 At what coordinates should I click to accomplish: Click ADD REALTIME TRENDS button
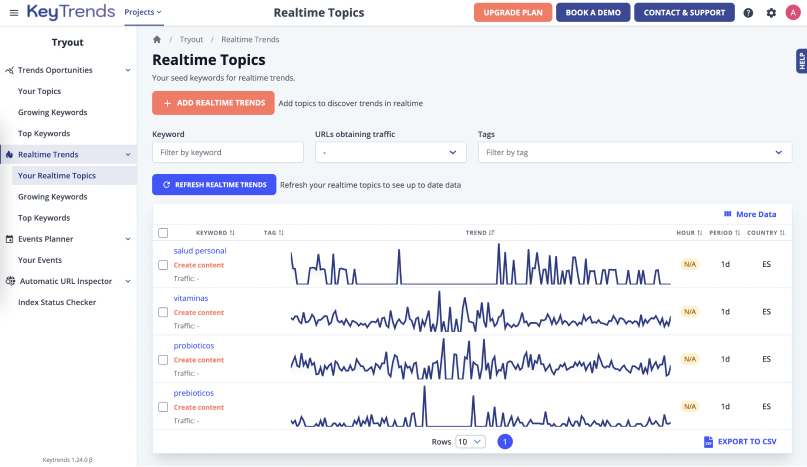pyautogui.click(x=213, y=103)
